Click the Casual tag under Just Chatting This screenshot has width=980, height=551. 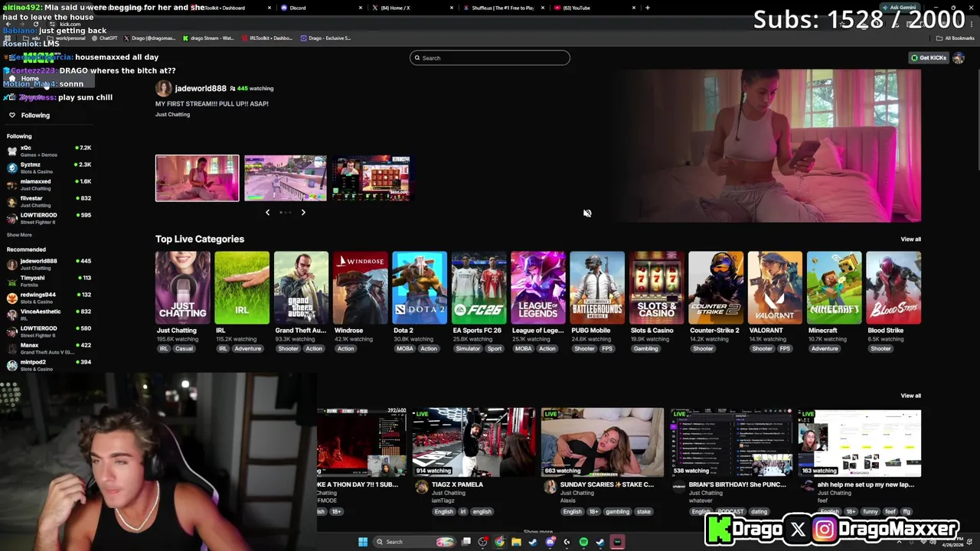[x=184, y=349]
